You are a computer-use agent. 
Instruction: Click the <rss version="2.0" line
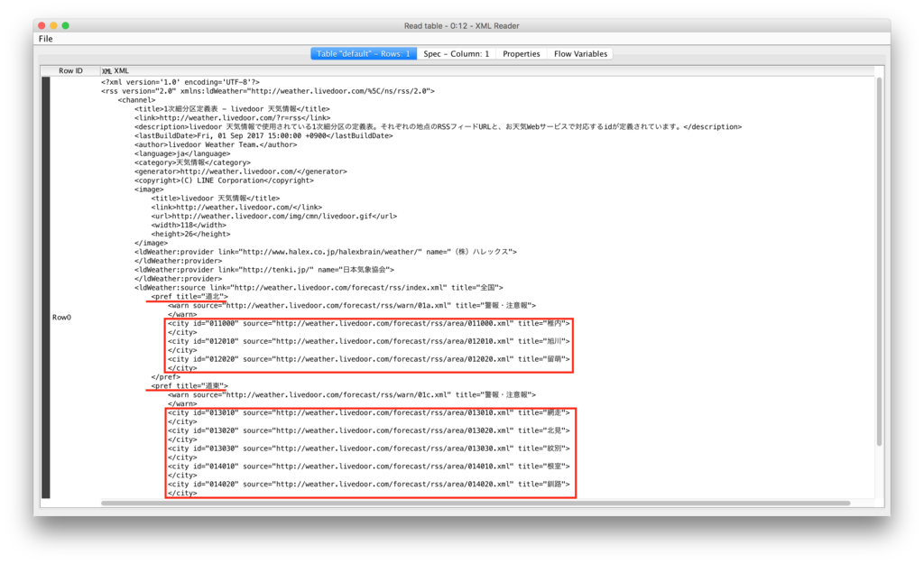click(267, 91)
